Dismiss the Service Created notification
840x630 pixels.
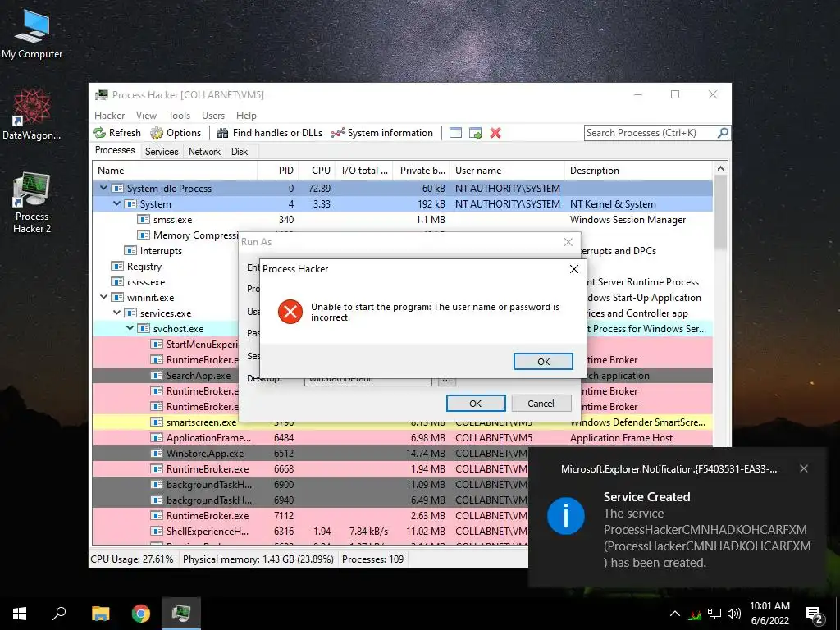point(804,468)
